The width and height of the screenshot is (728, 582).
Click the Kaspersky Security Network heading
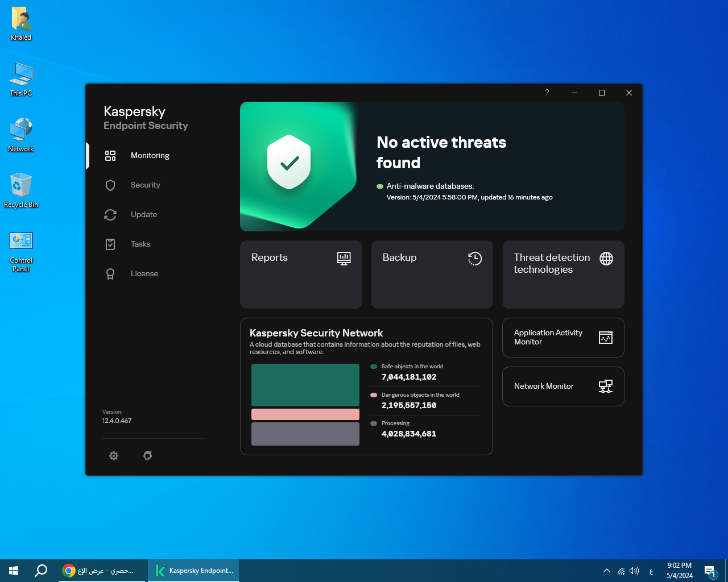pos(316,333)
